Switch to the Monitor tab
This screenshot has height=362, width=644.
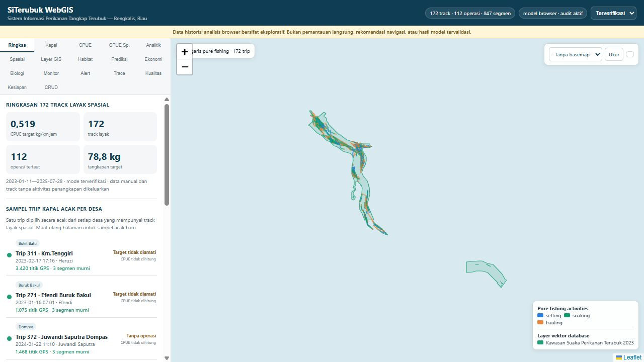coord(51,73)
